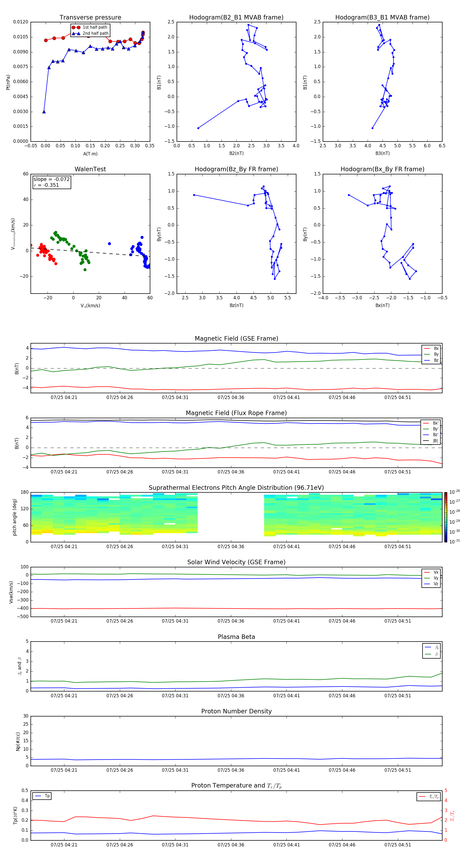This screenshot has height=868, width=473.
Task: Click the 'slope = -0.072' annotation
Action: pyautogui.click(x=52, y=179)
